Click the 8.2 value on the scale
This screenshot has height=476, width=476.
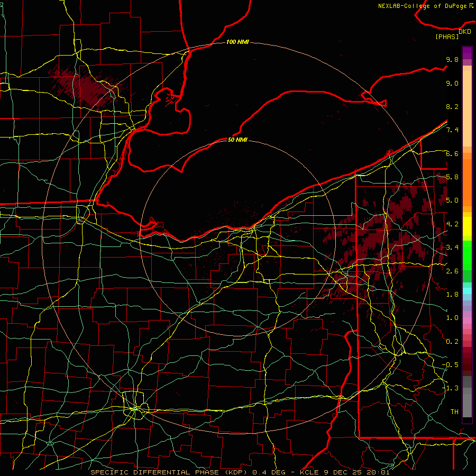tap(452, 106)
